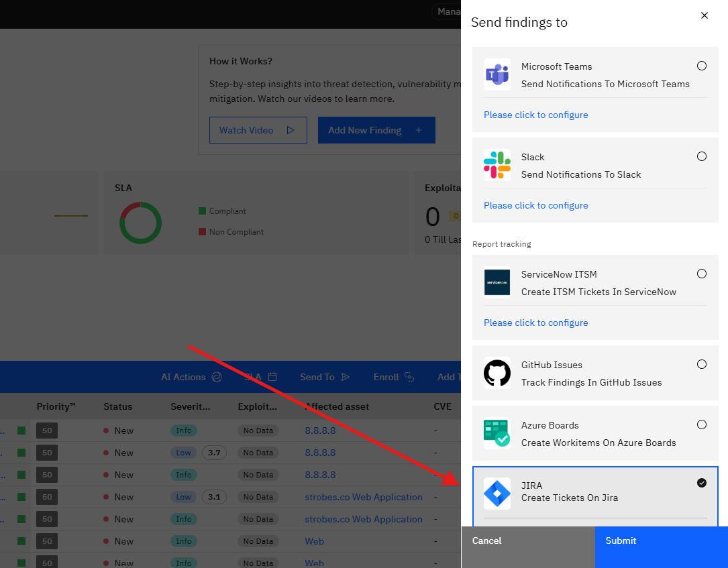Click the Submit button

661,547
